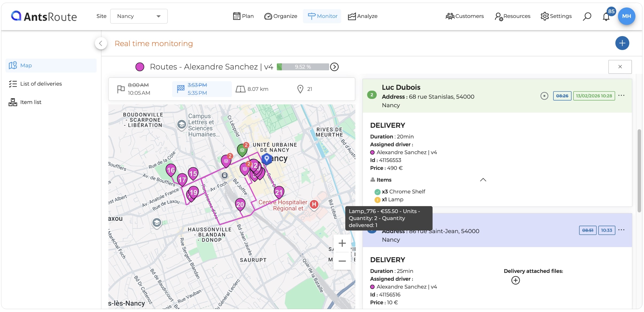Click the 9.52 % route progress bar
Viewport: 644px width, 312px height.
pyautogui.click(x=303, y=67)
